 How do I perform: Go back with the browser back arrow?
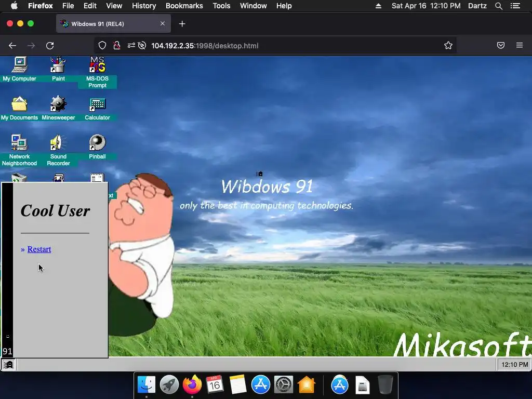tap(12, 46)
